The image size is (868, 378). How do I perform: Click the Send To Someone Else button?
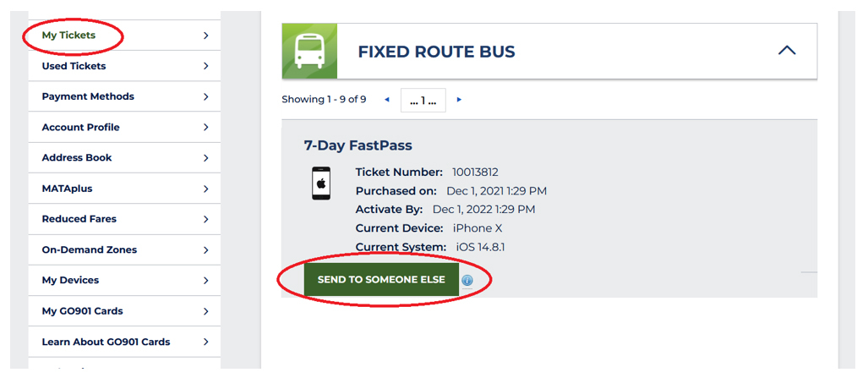tap(381, 279)
